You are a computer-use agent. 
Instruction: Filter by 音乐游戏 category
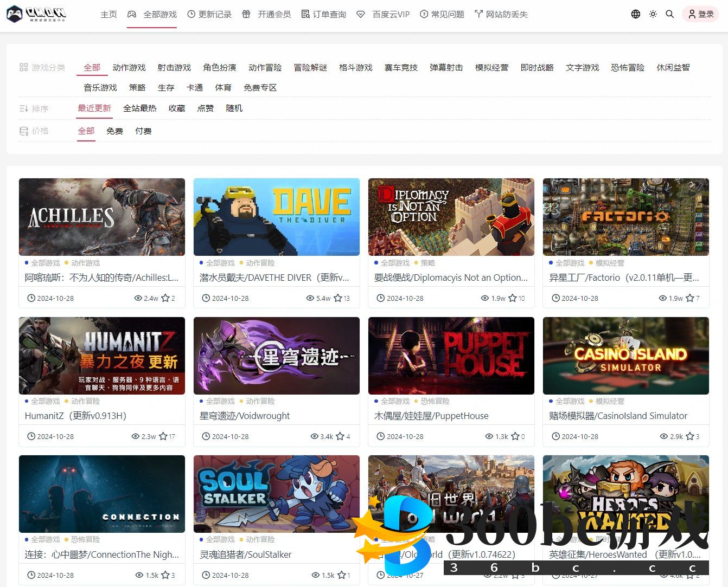coord(100,87)
